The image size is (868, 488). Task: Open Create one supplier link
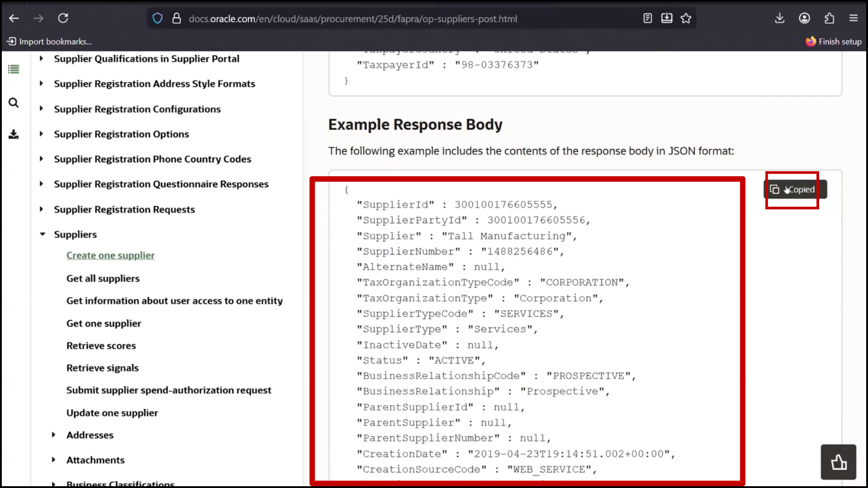[110, 255]
